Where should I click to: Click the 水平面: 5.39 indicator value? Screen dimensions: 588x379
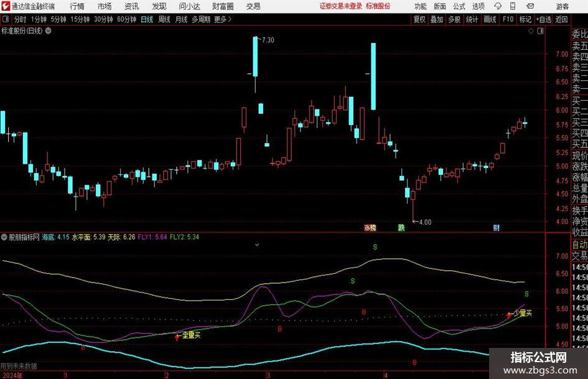[88, 237]
